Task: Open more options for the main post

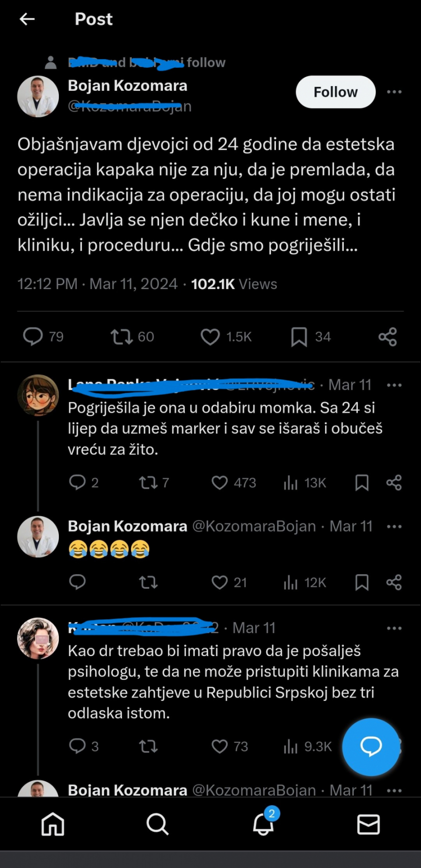Action: pyautogui.click(x=394, y=92)
